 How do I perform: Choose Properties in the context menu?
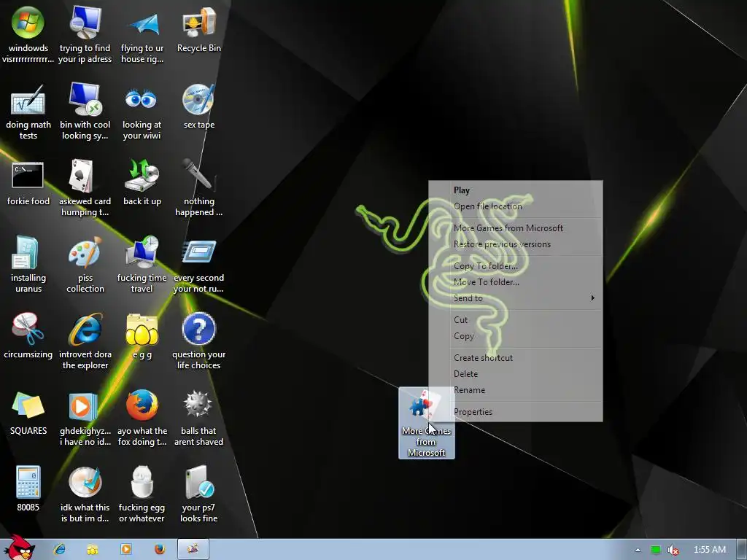tap(516, 412)
